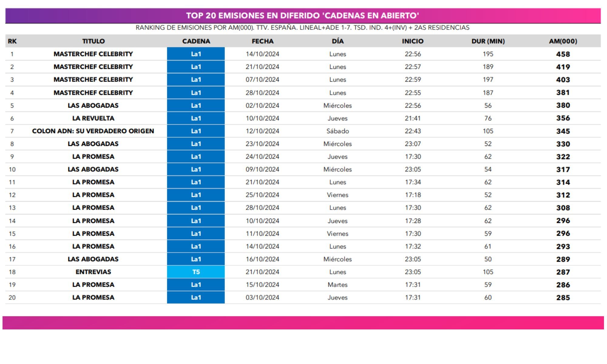
Task: Click the Sábado day cell
Action: click(x=337, y=131)
